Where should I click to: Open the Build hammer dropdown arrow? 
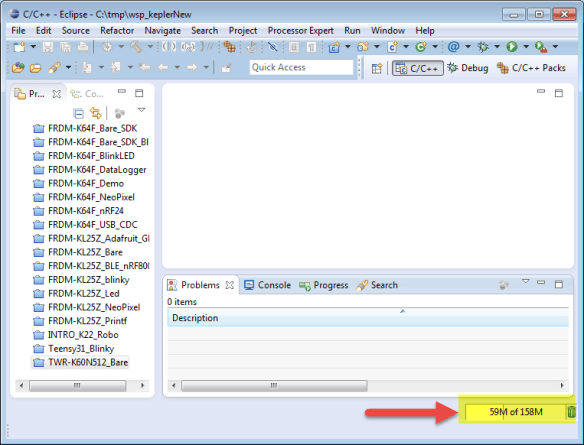[150, 47]
